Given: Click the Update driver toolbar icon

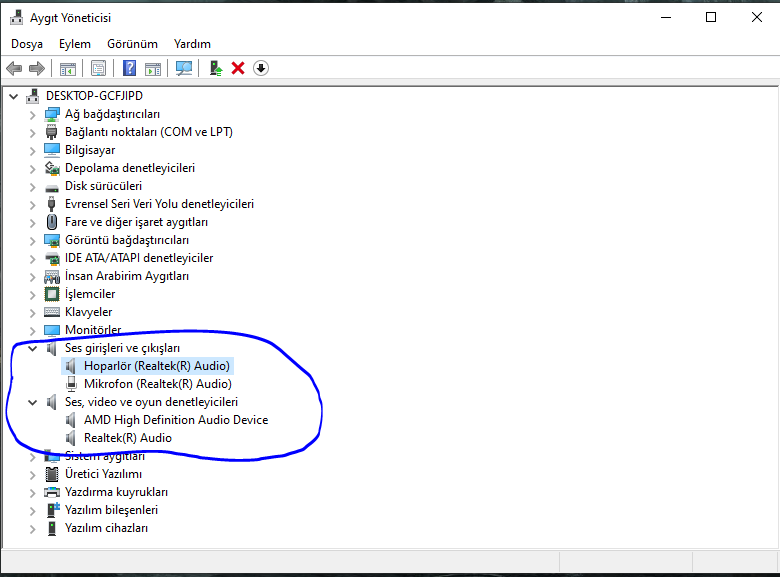Looking at the screenshot, I should tap(215, 68).
